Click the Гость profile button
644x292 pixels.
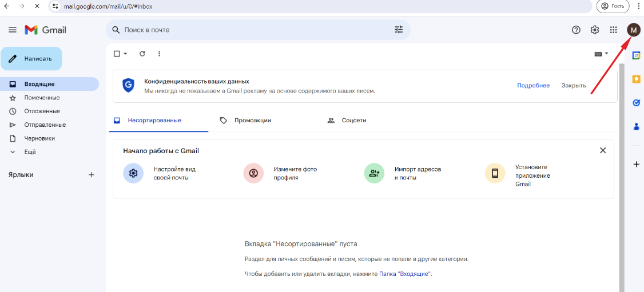coord(613,6)
